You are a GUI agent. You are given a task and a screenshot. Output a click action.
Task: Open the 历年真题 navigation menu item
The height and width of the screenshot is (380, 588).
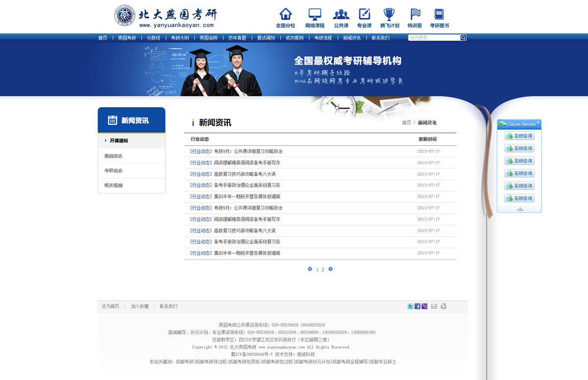pyautogui.click(x=237, y=38)
